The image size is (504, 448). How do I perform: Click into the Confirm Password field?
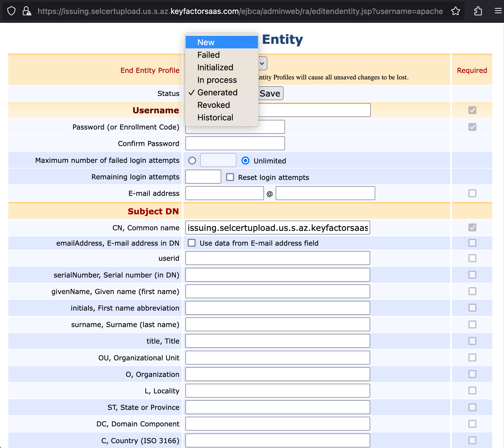click(235, 143)
